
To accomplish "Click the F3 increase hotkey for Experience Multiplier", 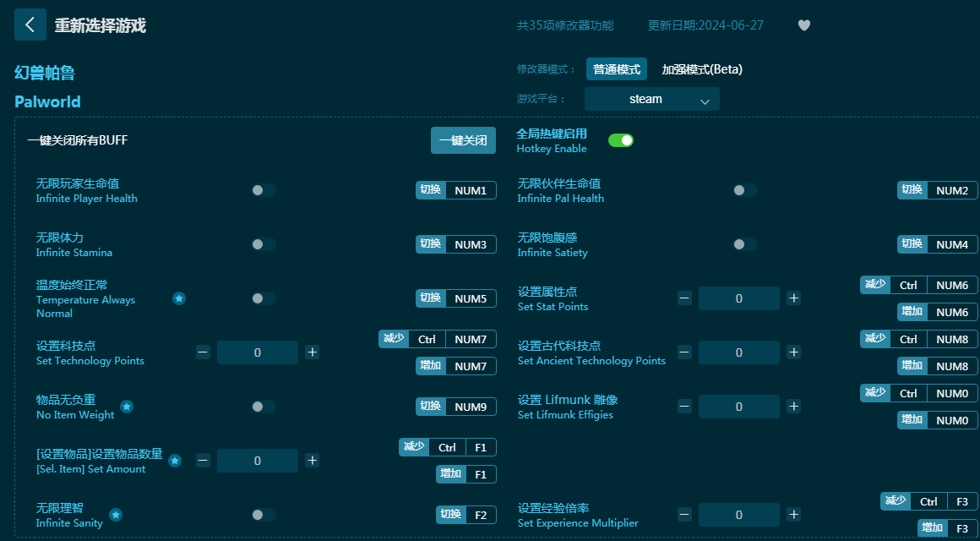I will point(948,528).
